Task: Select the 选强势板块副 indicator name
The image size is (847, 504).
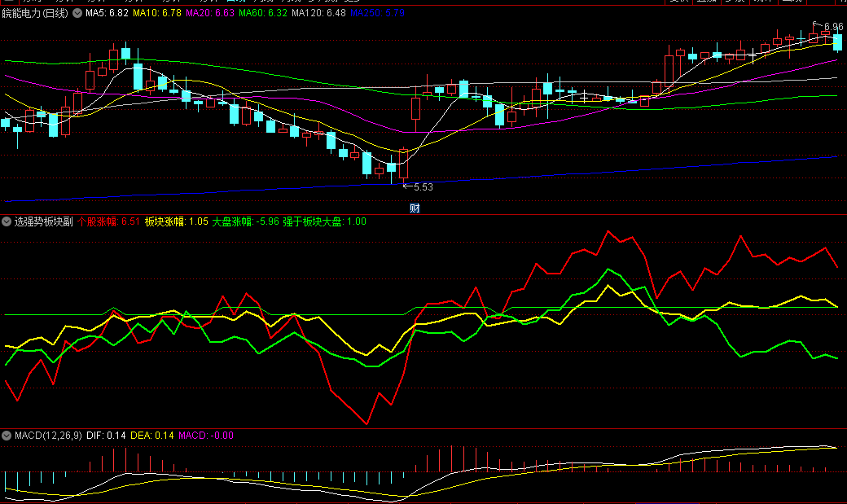Action: point(44,221)
